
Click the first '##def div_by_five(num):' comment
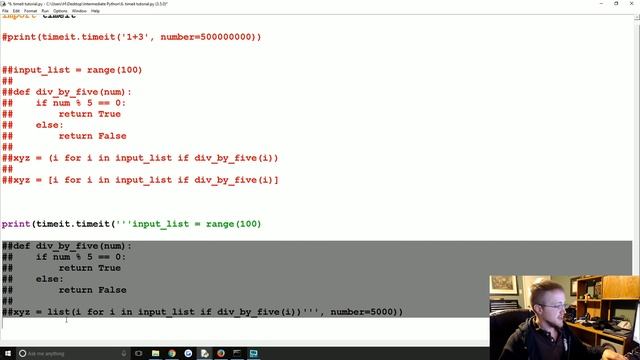pyautogui.click(x=67, y=92)
